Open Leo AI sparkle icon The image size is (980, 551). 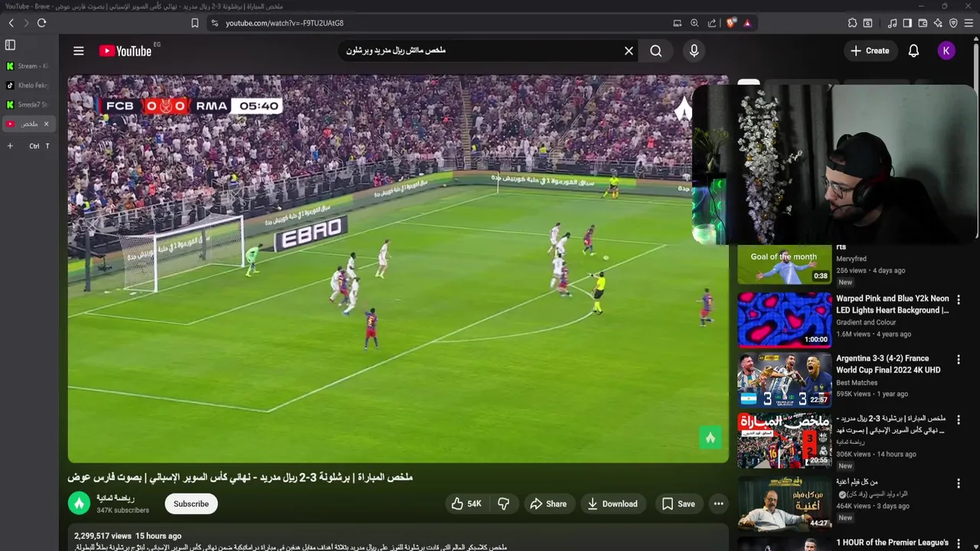click(x=938, y=23)
